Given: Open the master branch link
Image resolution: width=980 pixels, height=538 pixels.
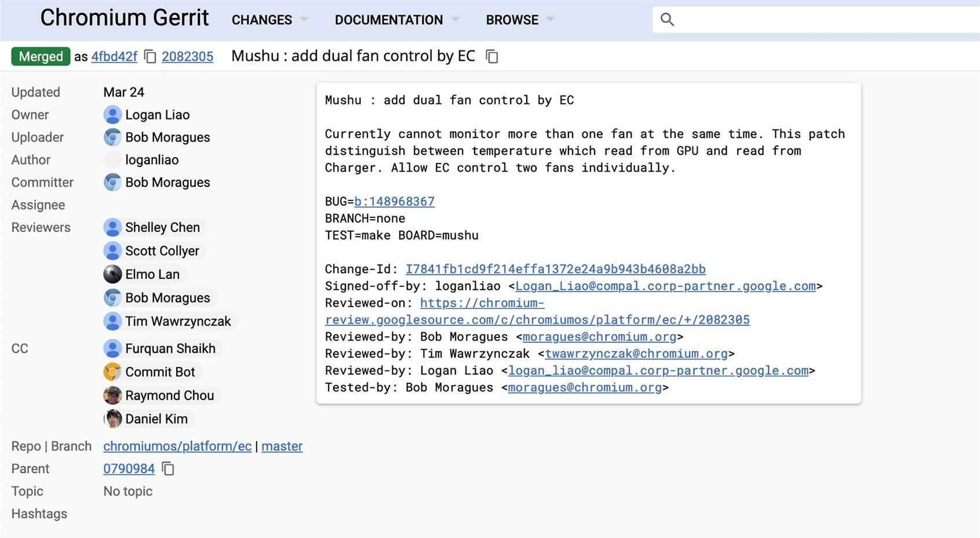Looking at the screenshot, I should [282, 446].
